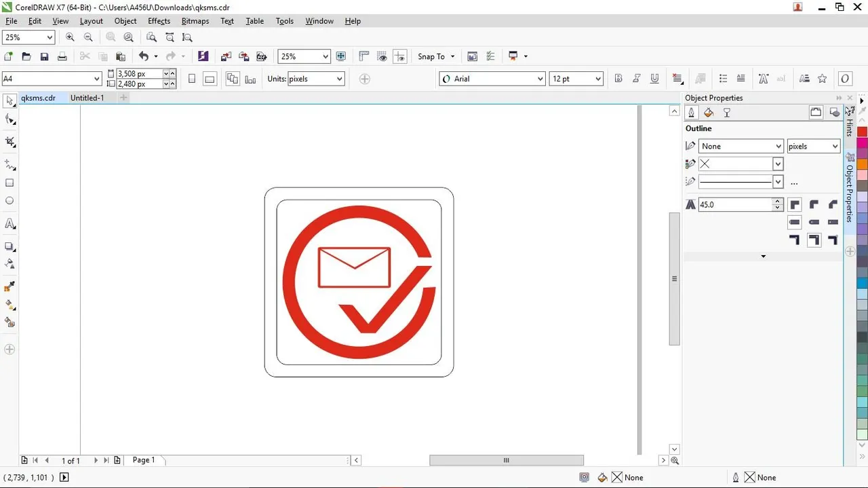Viewport: 868px width, 488px height.
Task: Switch page to Landscape orientation
Action: click(210, 79)
